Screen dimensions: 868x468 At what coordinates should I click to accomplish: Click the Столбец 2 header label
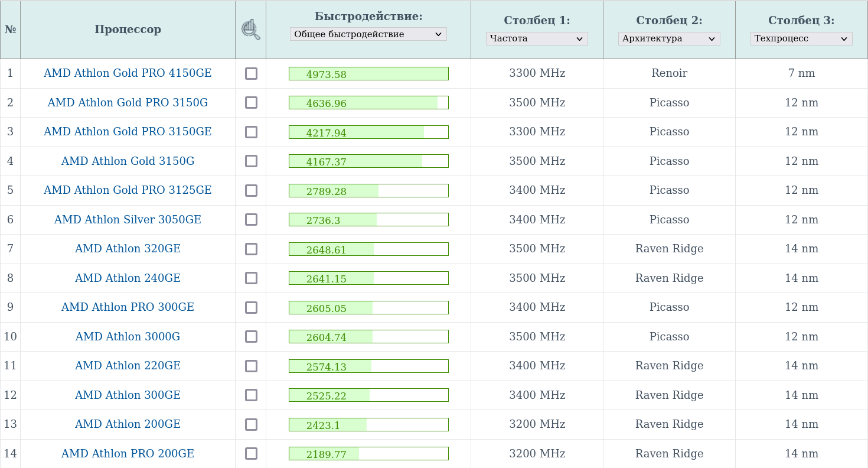tap(669, 21)
